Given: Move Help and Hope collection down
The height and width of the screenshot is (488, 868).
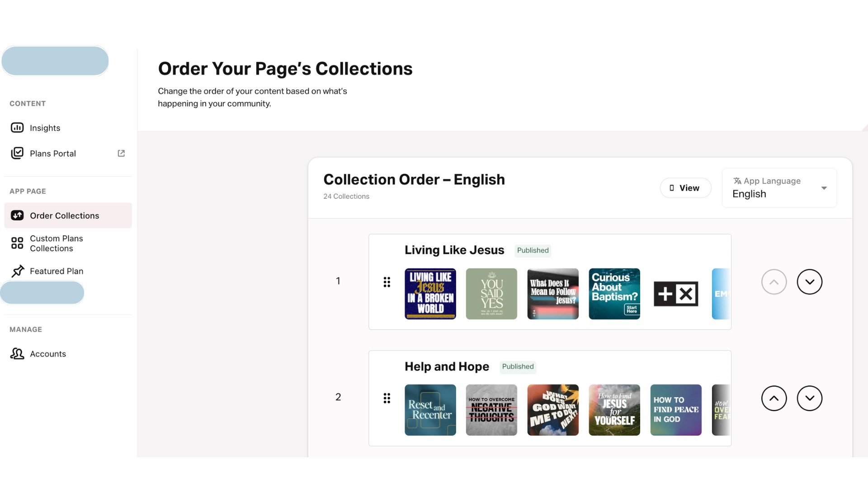Looking at the screenshot, I should click(809, 398).
